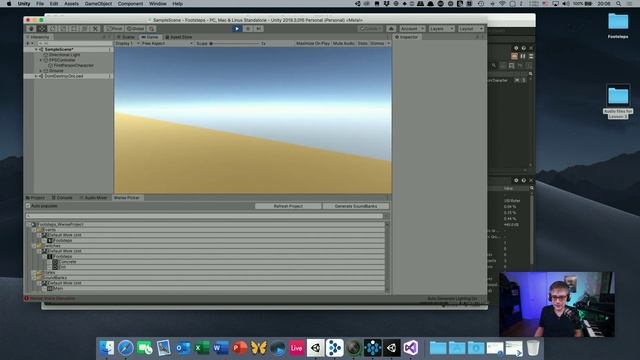Screen dimensions: 640x360
Task: Expand the DontDestroyOnLoad scene node
Action: (x=36, y=76)
